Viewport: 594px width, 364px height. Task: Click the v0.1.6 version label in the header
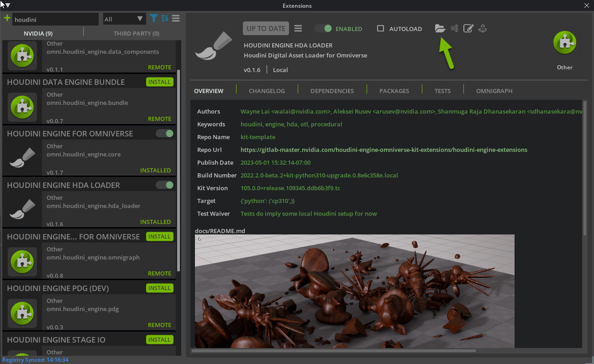pos(252,70)
